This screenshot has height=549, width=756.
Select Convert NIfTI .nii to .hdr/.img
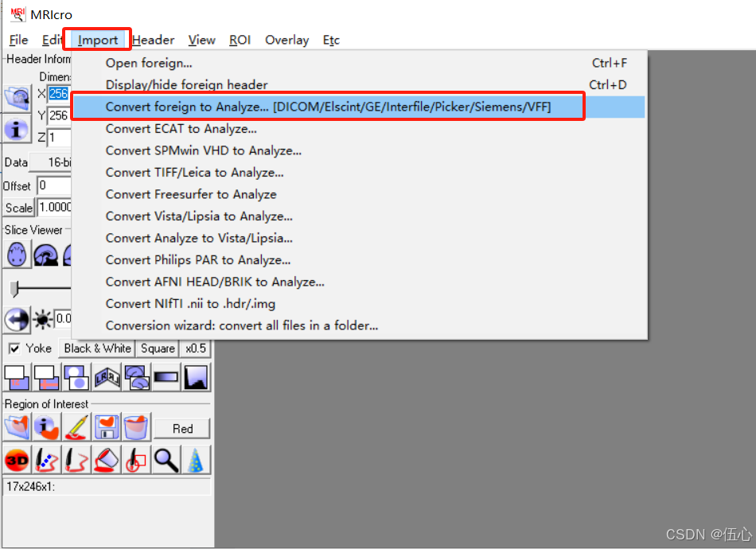point(359,304)
